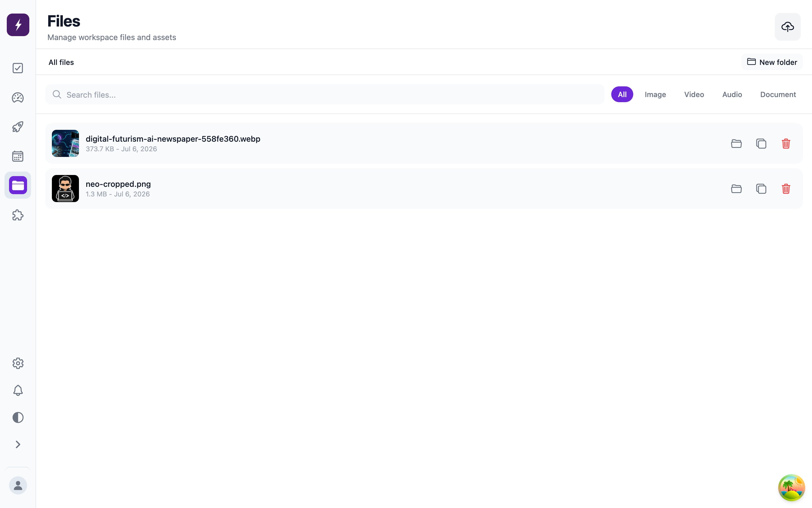Copy link of neo-cropped.png
This screenshot has height=508, width=812.
(761, 189)
